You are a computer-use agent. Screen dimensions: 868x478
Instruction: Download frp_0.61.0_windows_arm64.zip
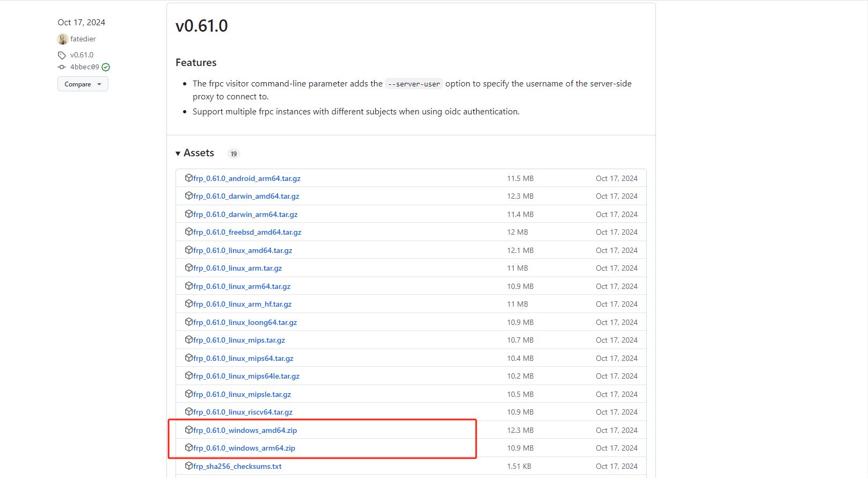244,448
